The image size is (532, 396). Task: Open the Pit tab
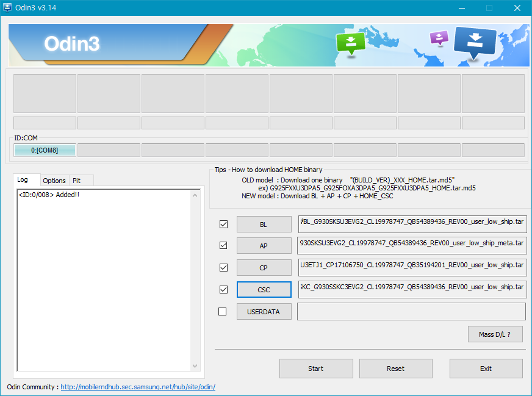81,181
